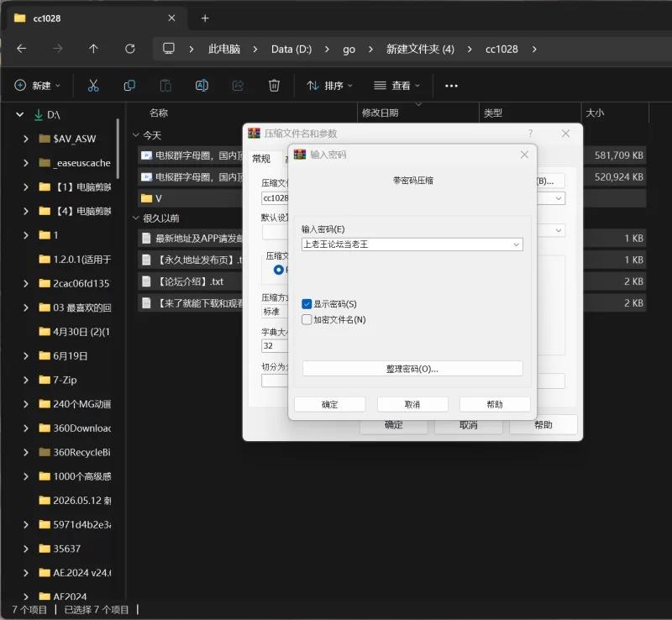This screenshot has height=620, width=672.
Task: Open the more options ellipsis menu
Action: 451,86
